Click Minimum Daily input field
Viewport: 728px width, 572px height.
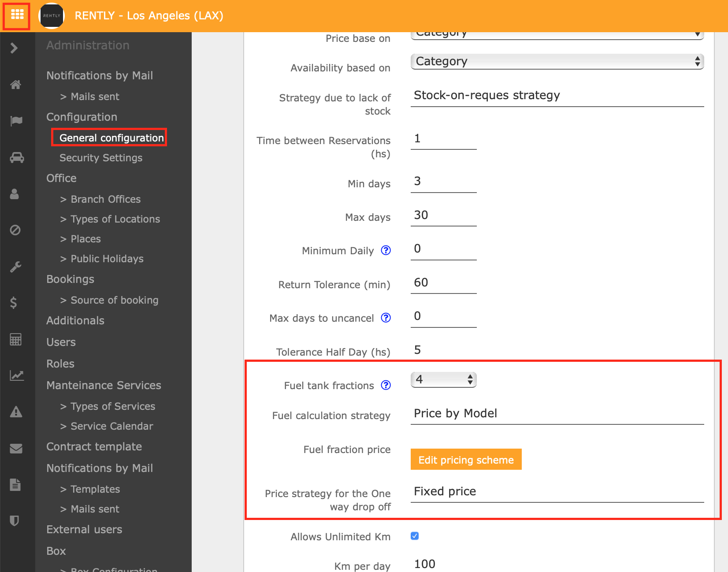444,249
